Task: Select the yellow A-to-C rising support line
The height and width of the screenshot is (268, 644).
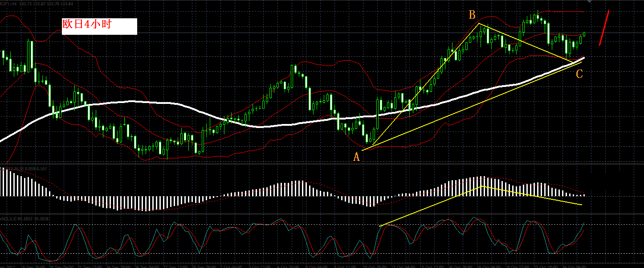Action: [x=472, y=106]
